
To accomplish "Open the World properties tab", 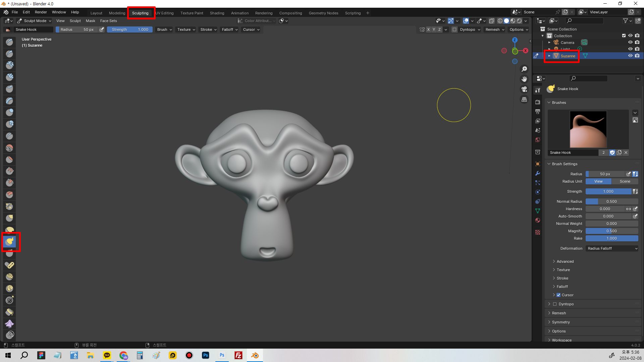I will 538,140.
